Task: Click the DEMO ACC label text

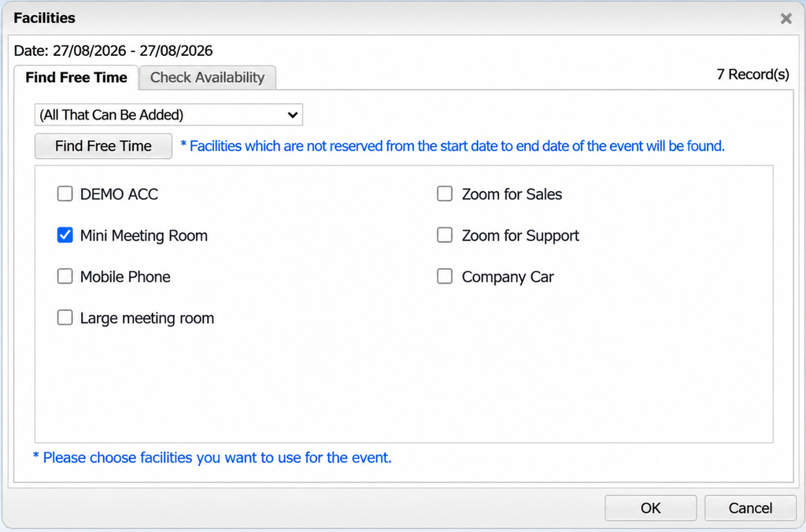Action: [x=120, y=194]
